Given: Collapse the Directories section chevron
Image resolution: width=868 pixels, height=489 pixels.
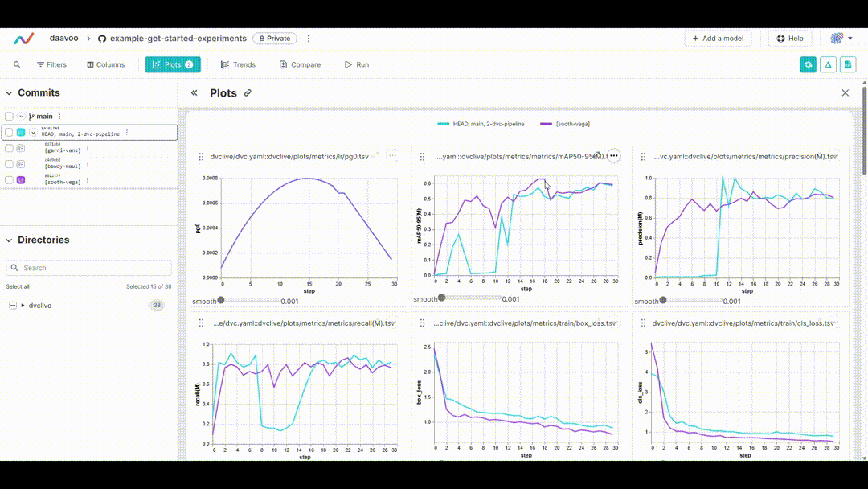Looking at the screenshot, I should pos(8,240).
